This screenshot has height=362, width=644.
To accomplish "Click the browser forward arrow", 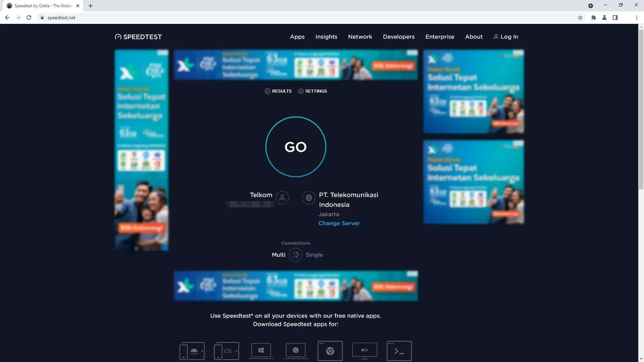I will pos(18,17).
